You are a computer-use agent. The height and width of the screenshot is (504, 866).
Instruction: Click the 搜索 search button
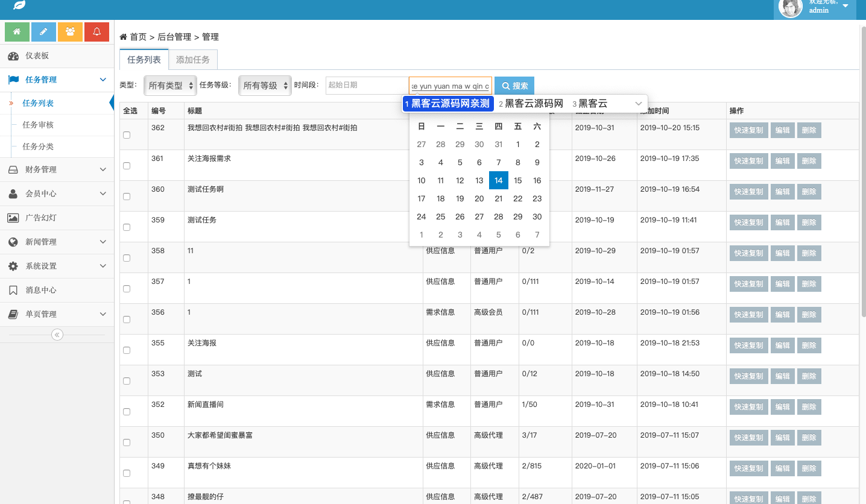pyautogui.click(x=514, y=86)
